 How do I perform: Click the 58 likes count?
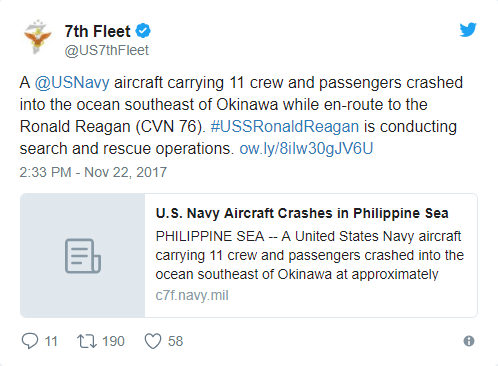[175, 341]
